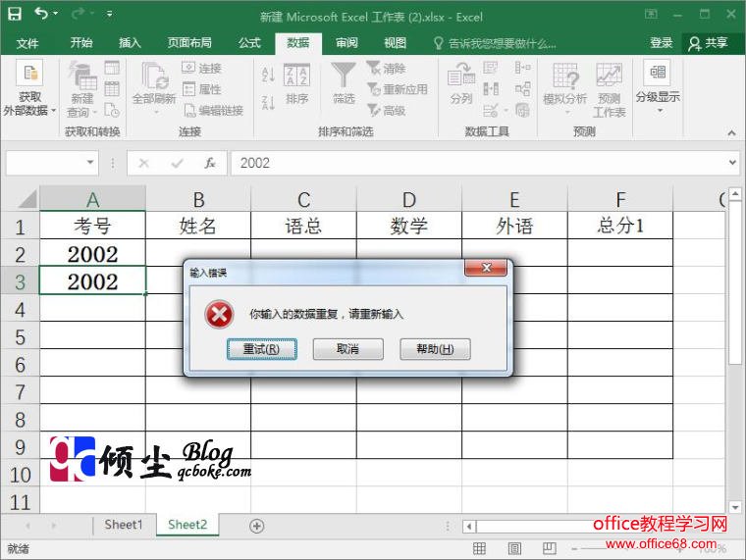The image size is (746, 560).
Task: Click Cancel (取消) in error dialog
Action: 347,349
